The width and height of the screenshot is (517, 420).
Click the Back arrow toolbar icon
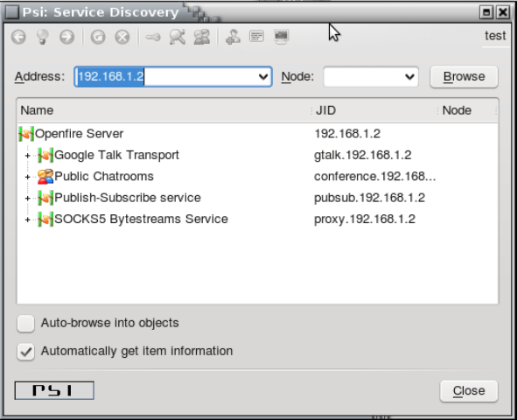[x=18, y=37]
